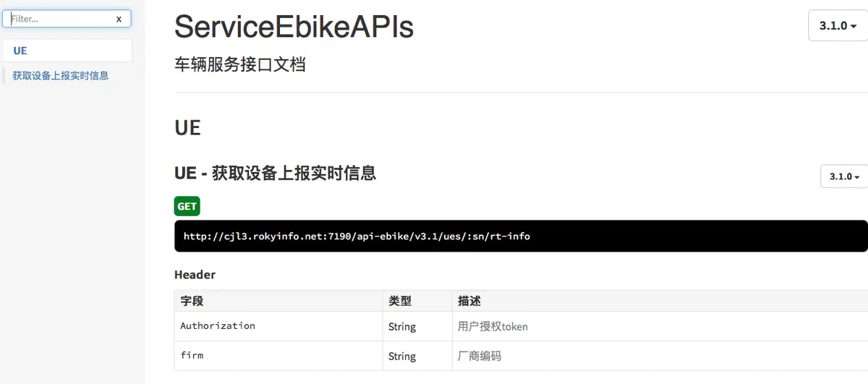Click the UE section heading
Image resolution: width=868 pixels, height=384 pixels.
point(187,128)
